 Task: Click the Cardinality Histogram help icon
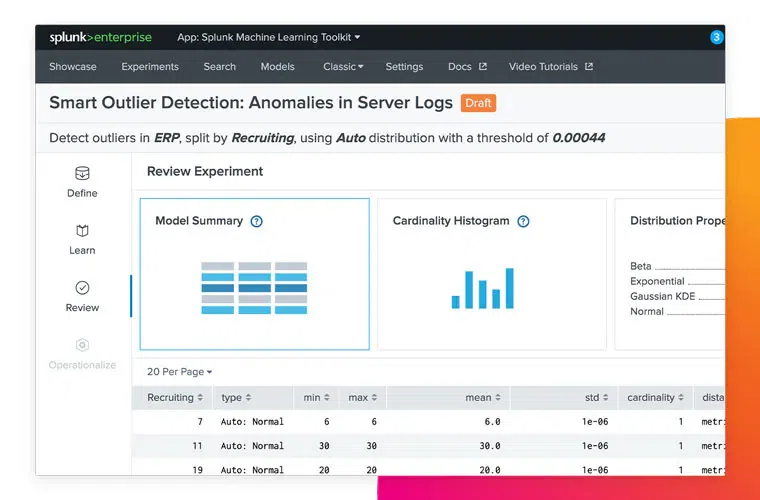click(x=523, y=221)
